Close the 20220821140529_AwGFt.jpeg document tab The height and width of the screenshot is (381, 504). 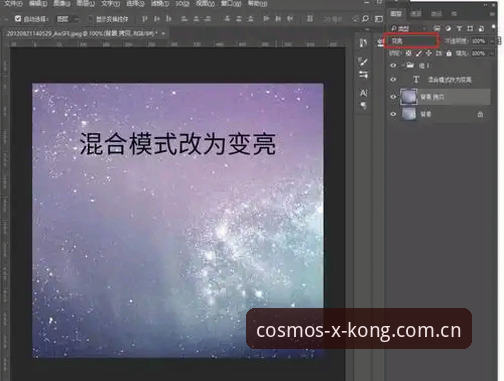163,33
